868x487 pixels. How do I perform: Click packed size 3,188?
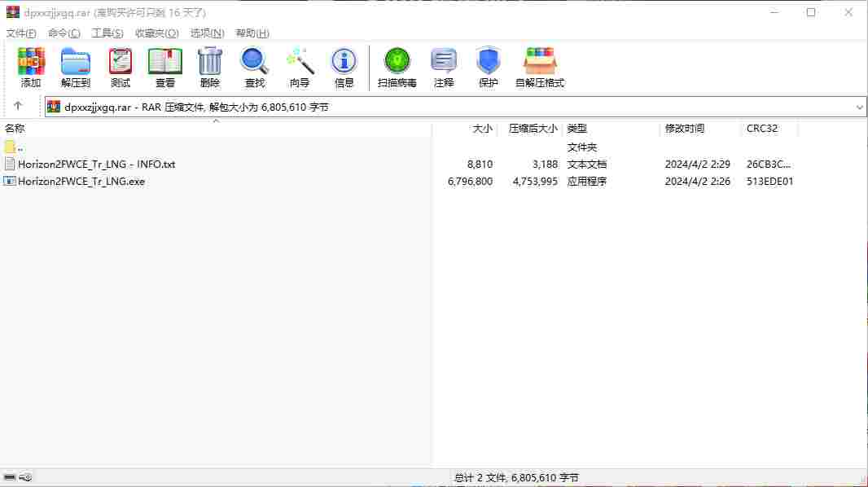pos(545,165)
